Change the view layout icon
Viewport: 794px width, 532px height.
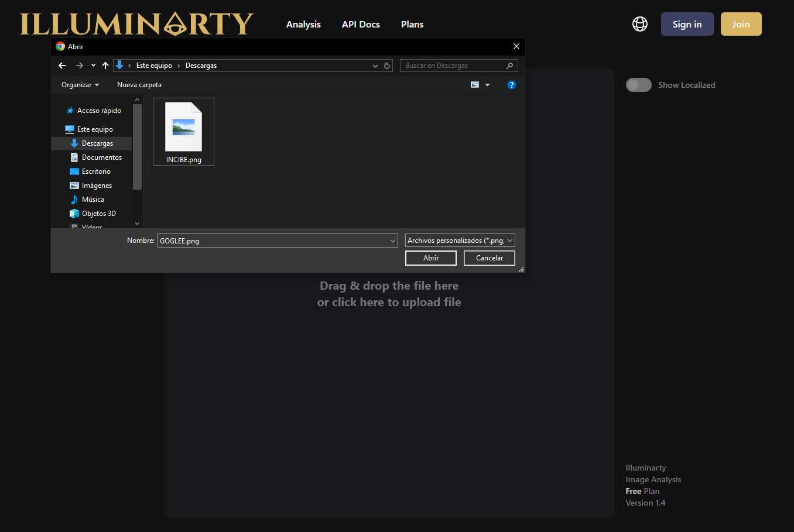coord(475,85)
